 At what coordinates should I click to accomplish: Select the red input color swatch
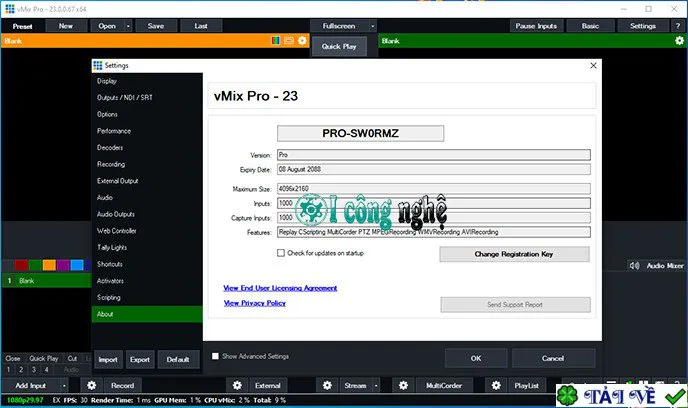pyautogui.click(x=21, y=265)
